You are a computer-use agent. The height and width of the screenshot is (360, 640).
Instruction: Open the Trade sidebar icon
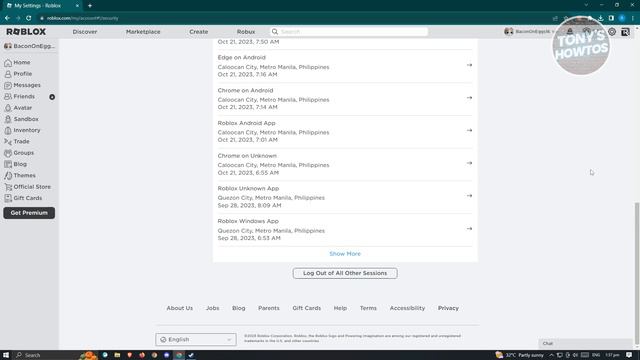8,142
